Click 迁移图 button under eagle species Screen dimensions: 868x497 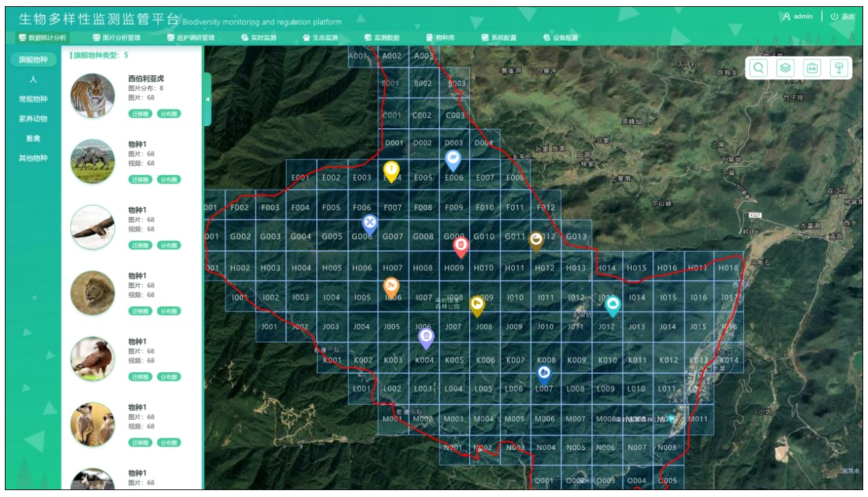coord(140,245)
